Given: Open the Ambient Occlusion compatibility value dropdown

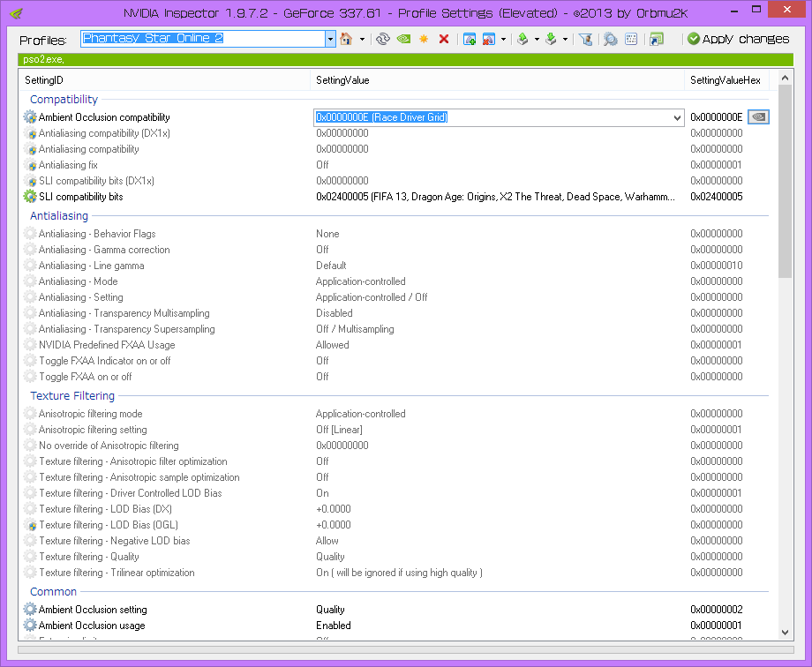Looking at the screenshot, I should point(677,117).
